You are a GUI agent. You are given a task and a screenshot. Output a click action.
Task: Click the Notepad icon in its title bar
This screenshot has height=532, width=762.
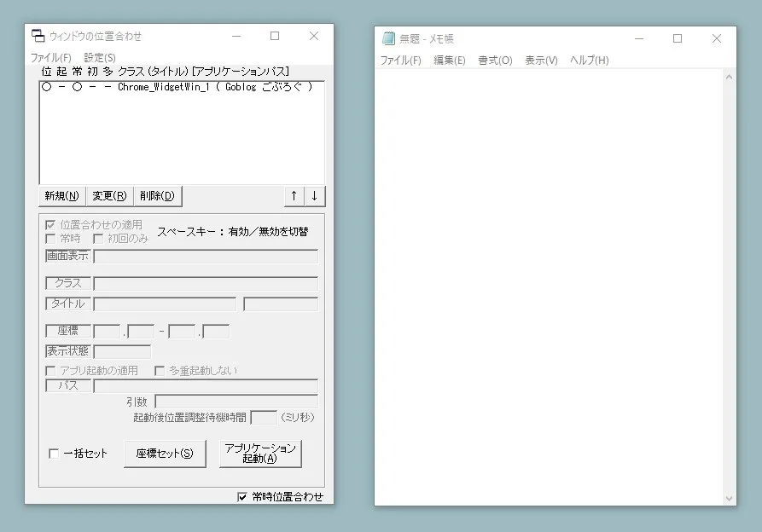(x=387, y=38)
